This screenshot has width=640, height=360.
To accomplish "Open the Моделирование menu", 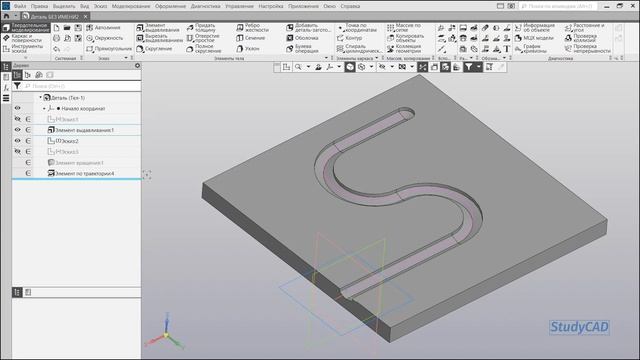I will point(131,6).
